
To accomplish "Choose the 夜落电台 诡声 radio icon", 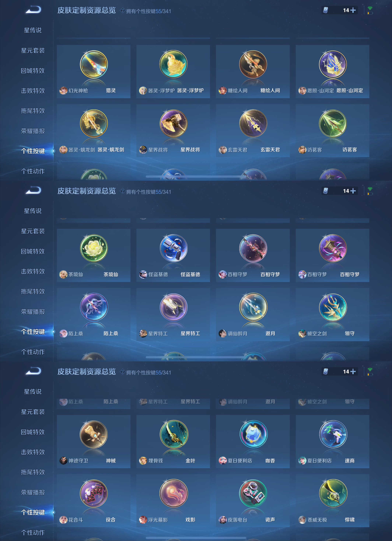I will [253, 493].
